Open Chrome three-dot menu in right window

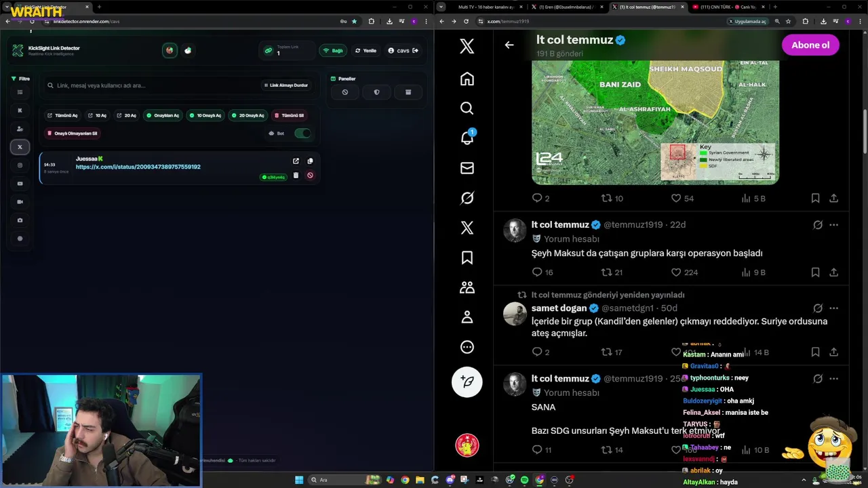tap(860, 21)
